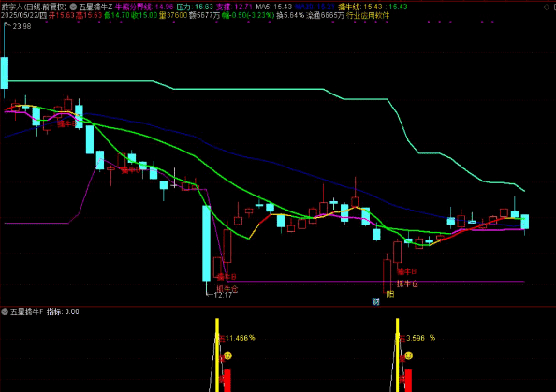Screen dimensions: 556x392
Task: Click the 阳 label under the red candle
Action: click(390, 294)
